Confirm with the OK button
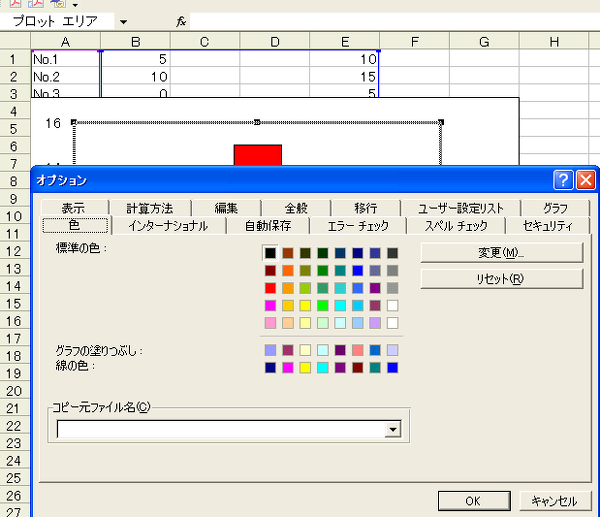 click(x=474, y=501)
